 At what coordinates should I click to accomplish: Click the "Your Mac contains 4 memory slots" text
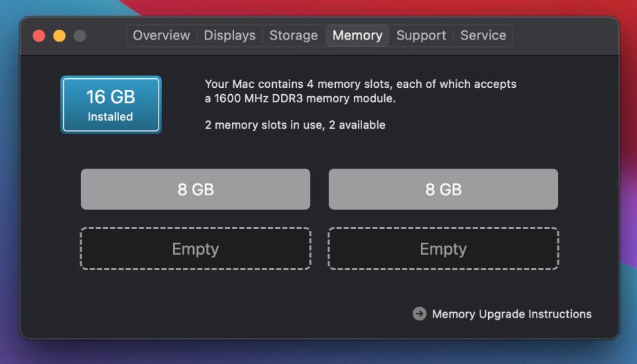tap(360, 84)
